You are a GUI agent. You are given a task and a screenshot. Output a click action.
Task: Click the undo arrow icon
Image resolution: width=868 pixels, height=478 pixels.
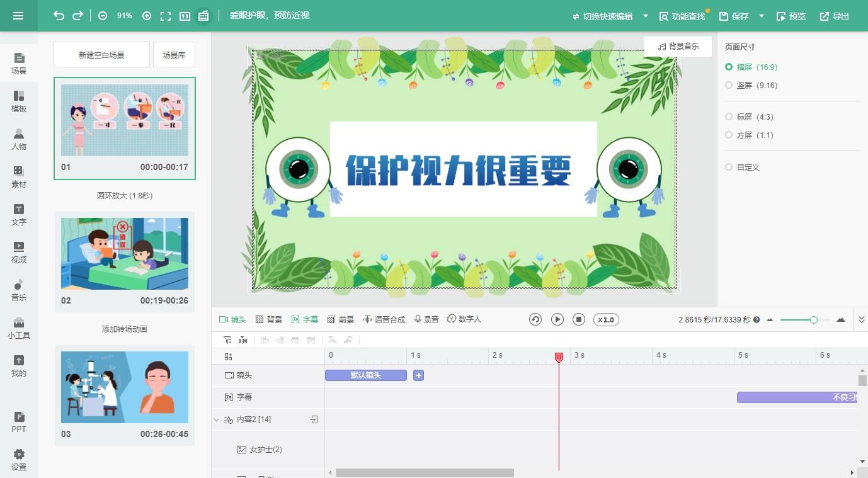[x=59, y=16]
